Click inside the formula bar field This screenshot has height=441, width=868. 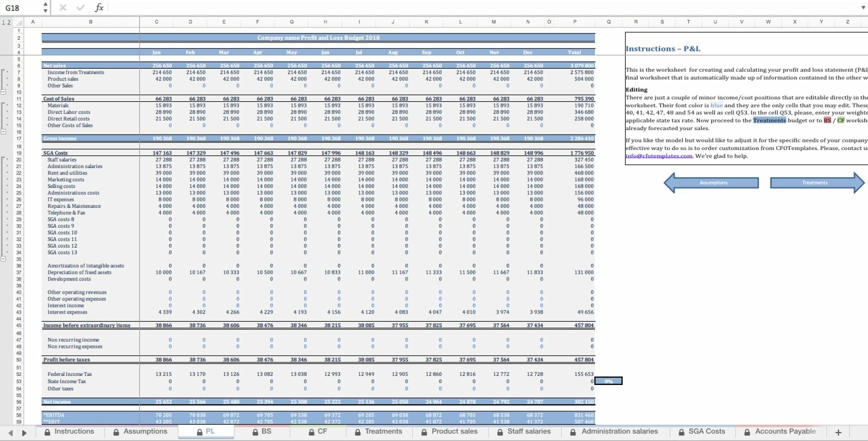pos(483,8)
